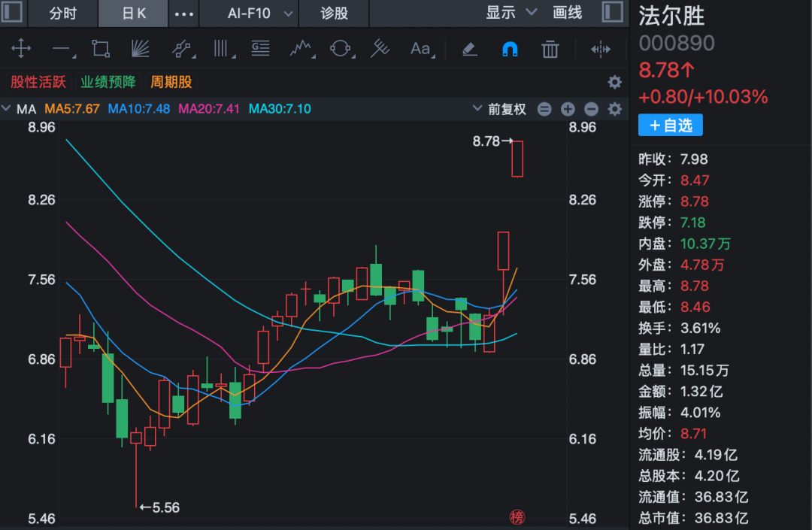Select the vertical period lines tool
This screenshot has height=530, width=812.
click(223, 49)
